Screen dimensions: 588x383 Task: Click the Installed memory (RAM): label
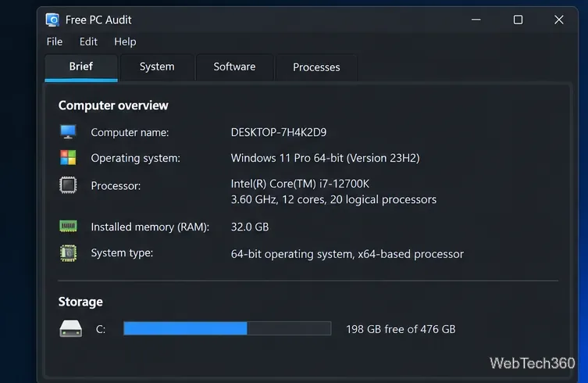pos(150,227)
